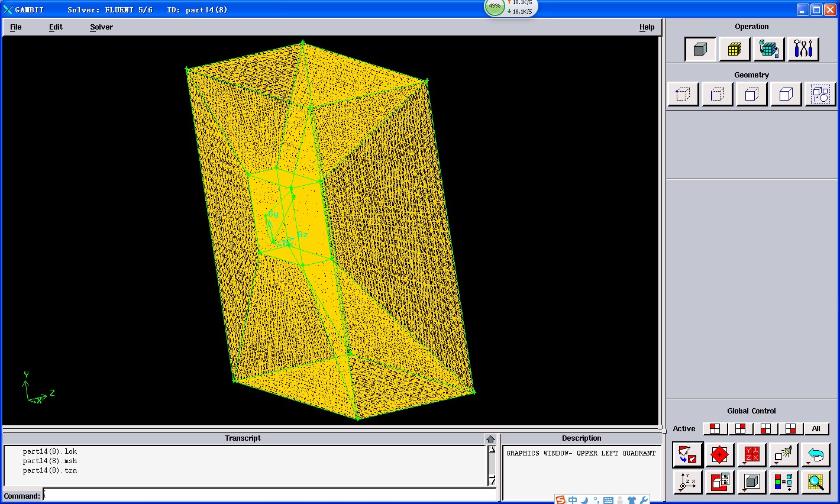This screenshot has width=840, height=504.
Task: Click the Gy axis label in model
Action: (x=273, y=214)
